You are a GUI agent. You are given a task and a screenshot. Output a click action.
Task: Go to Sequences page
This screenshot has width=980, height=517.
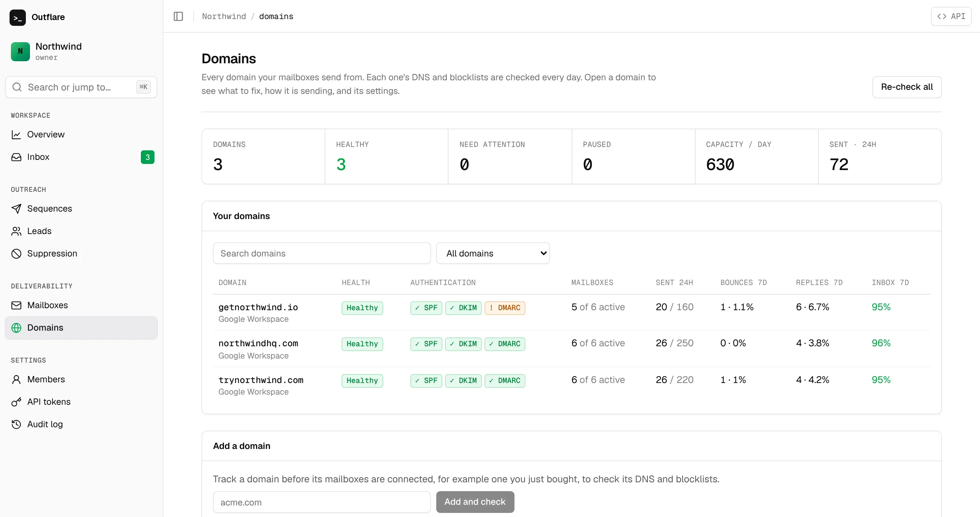pos(81,209)
